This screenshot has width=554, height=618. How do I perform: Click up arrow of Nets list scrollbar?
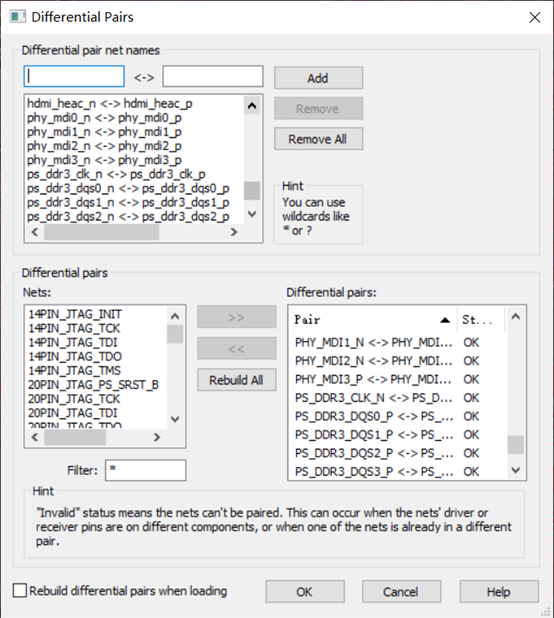tap(175, 316)
